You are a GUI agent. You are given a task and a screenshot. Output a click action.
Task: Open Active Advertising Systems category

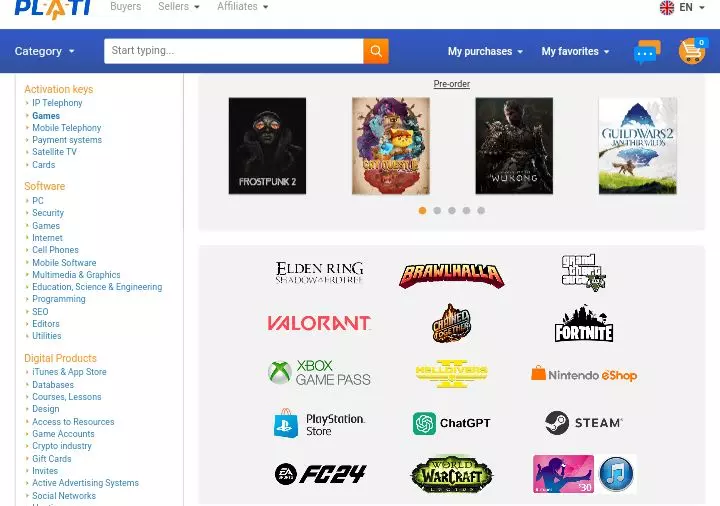pyautogui.click(x=85, y=483)
